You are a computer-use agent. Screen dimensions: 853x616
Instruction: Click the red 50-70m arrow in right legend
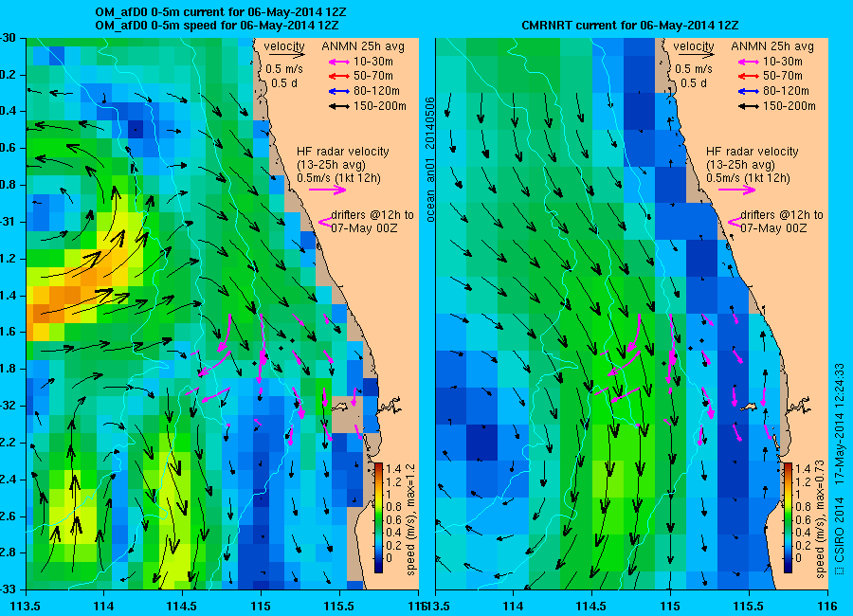point(749,77)
